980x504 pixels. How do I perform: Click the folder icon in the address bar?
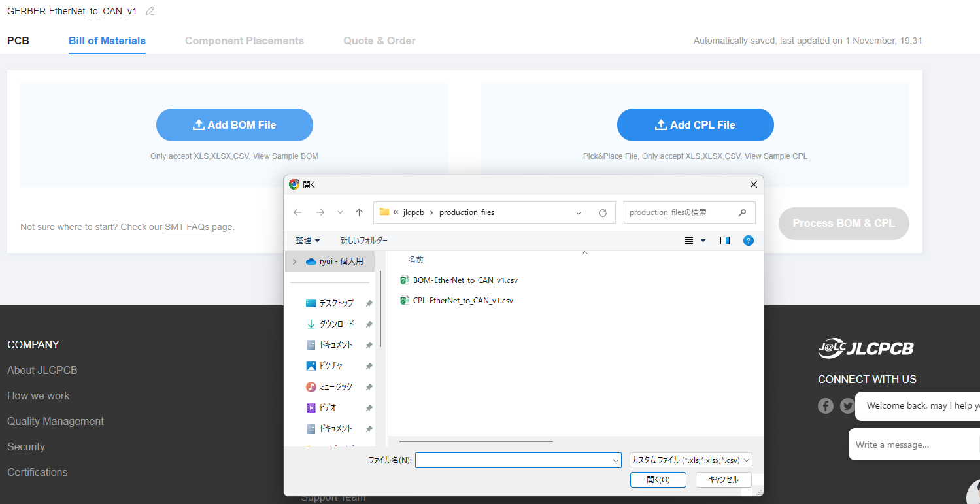384,212
